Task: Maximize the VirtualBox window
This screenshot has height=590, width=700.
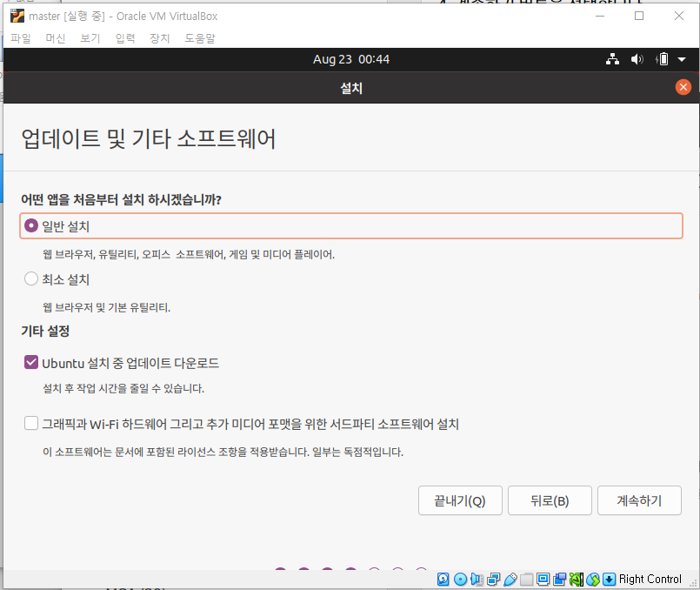Action: 639,16
